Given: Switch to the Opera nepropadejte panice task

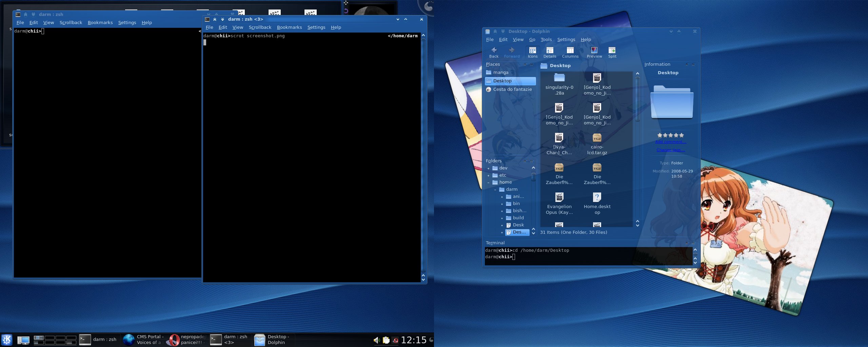Looking at the screenshot, I should click(186, 340).
